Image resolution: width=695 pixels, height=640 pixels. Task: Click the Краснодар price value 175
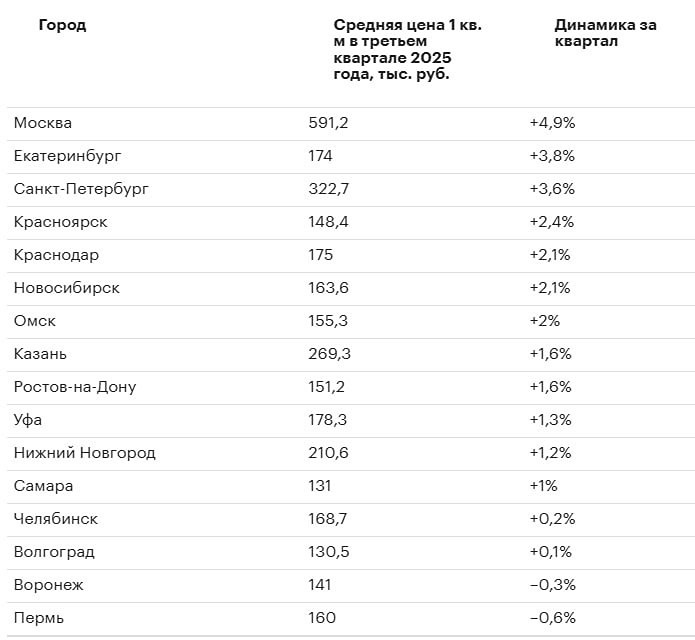click(321, 255)
